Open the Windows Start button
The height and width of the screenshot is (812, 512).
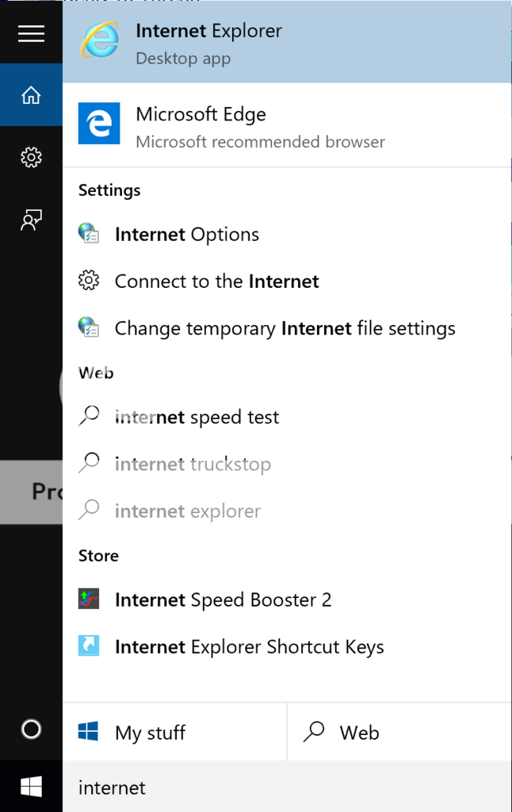point(31,787)
